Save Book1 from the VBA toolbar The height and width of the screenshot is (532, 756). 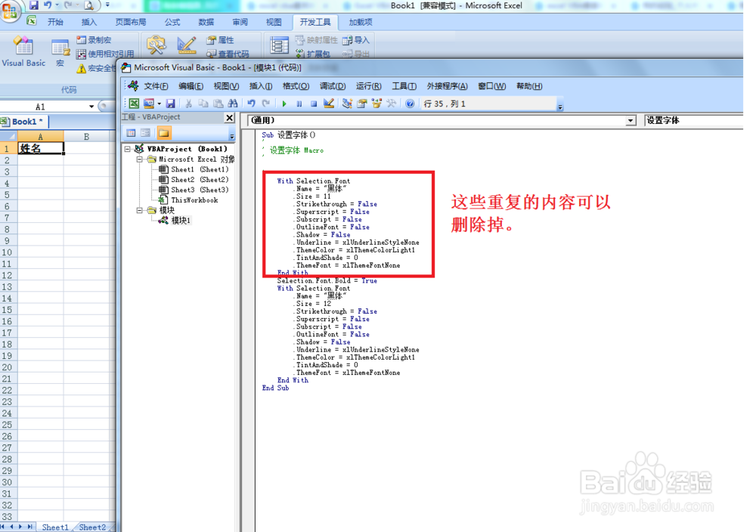(x=170, y=104)
